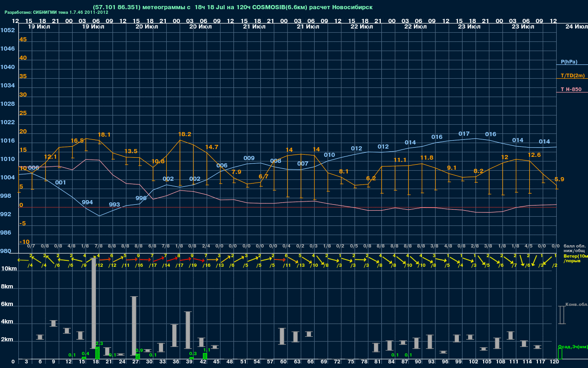Click final temperature value 5.9
Screen dimensions: 588x368
point(559,179)
